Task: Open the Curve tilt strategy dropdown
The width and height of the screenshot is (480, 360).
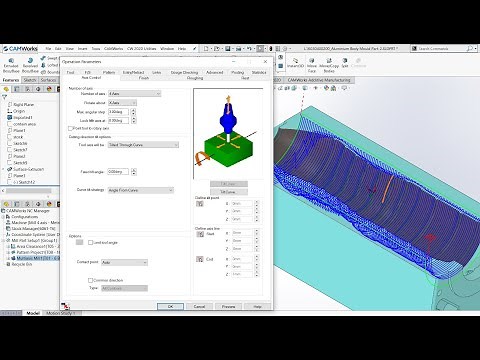Action: click(141, 190)
